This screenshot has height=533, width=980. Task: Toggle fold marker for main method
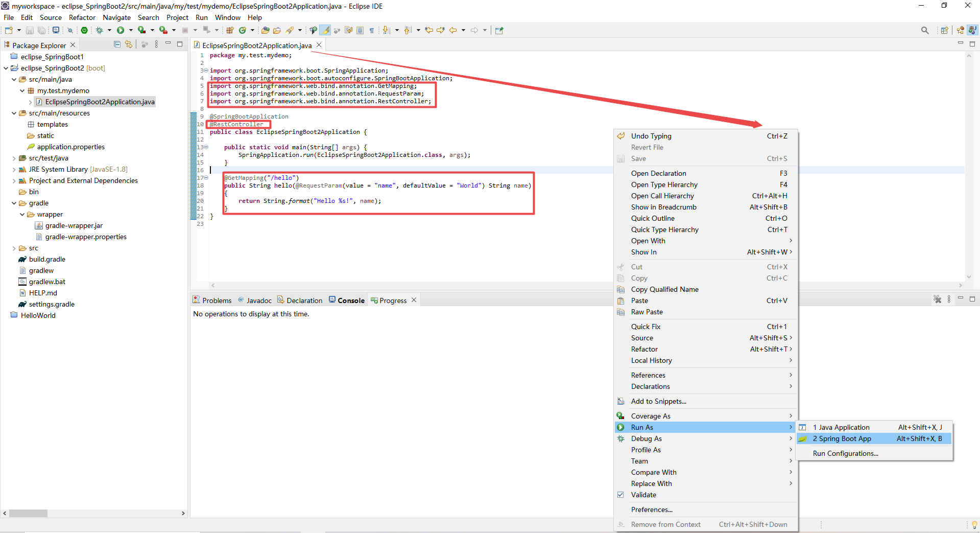click(206, 147)
